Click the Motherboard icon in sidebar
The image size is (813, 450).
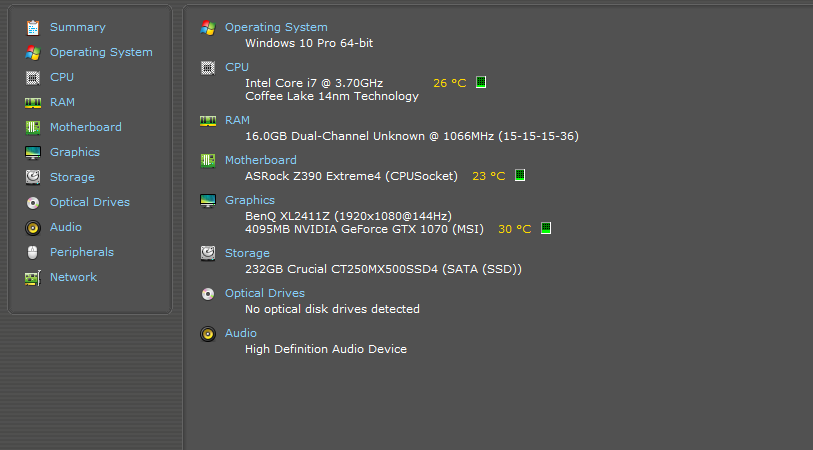click(x=33, y=127)
